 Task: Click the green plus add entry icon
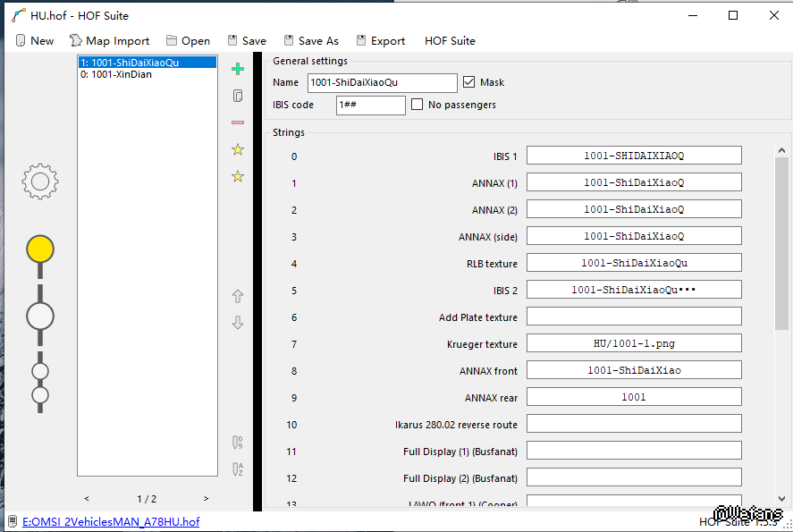[x=238, y=69]
